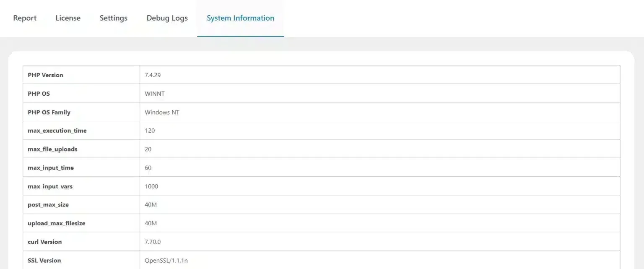Select the upload_max_filesize 40M value
The height and width of the screenshot is (269, 644).
[x=151, y=223]
